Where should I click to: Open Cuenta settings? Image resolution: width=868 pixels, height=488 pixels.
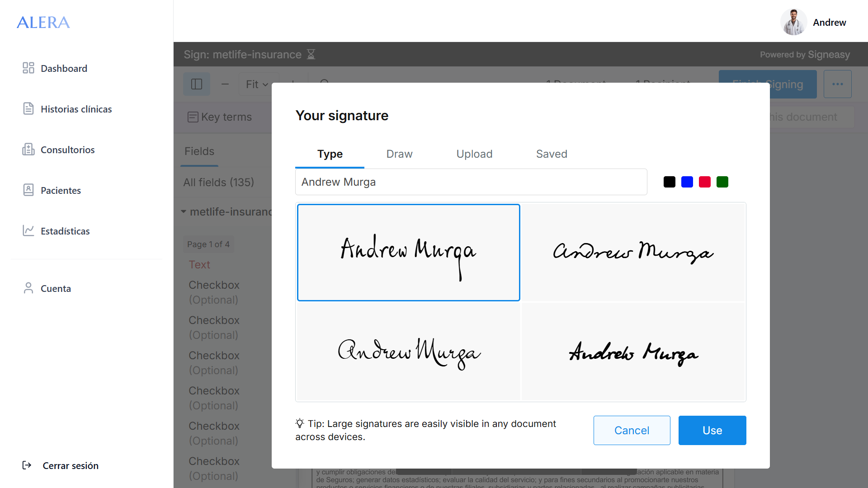56,288
